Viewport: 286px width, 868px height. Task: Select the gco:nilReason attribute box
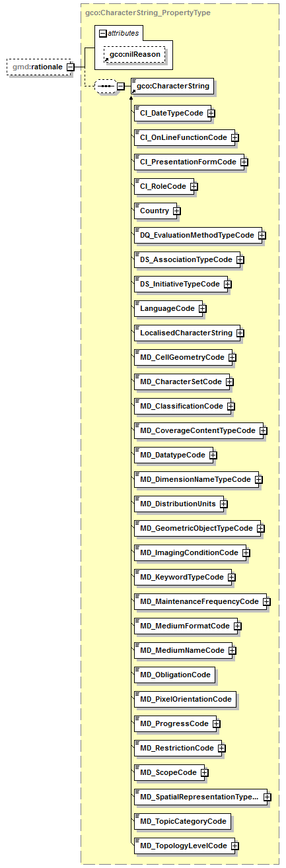pos(135,54)
